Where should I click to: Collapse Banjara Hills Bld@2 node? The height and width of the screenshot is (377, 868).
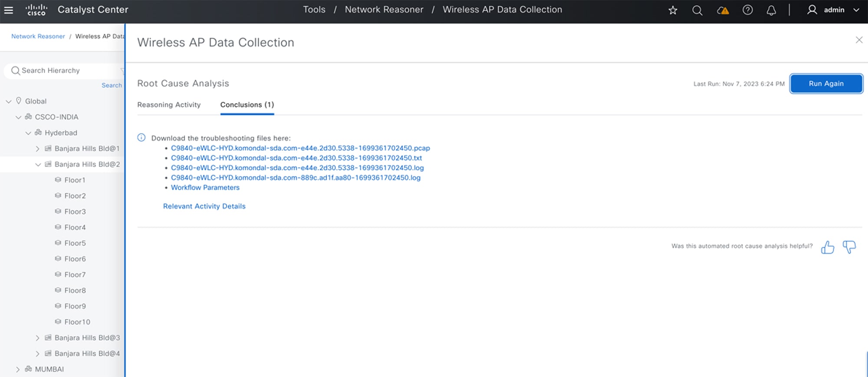click(x=38, y=165)
